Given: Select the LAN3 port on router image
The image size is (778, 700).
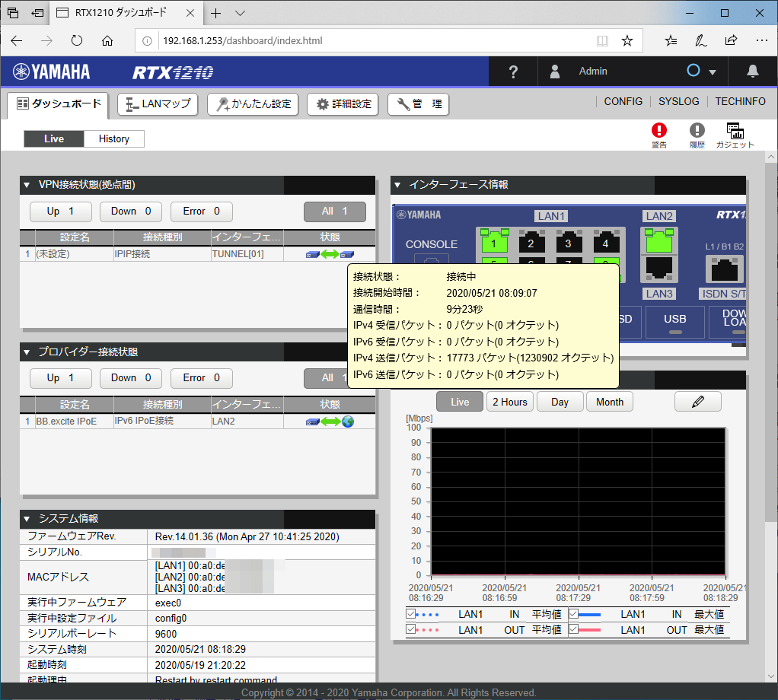Looking at the screenshot, I should (659, 269).
